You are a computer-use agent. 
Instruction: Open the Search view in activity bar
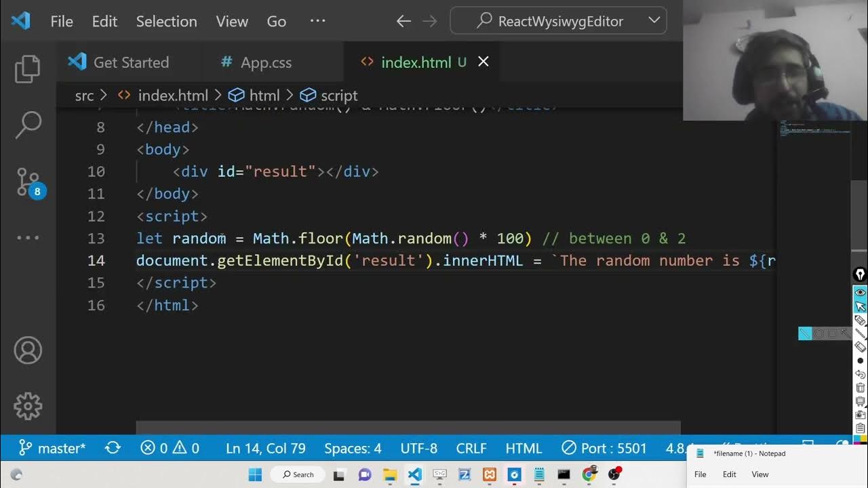[x=28, y=125]
